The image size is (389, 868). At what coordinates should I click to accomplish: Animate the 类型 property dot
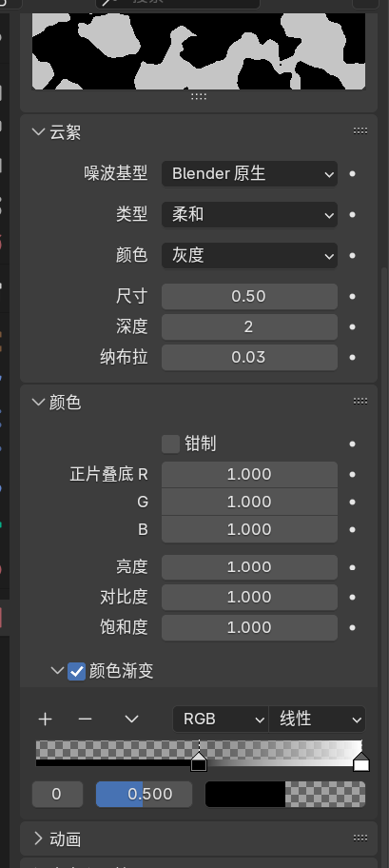coord(353,215)
